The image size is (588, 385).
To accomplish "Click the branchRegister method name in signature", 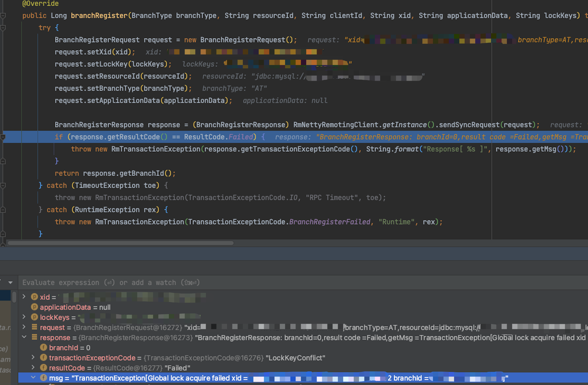I will 99,16.
